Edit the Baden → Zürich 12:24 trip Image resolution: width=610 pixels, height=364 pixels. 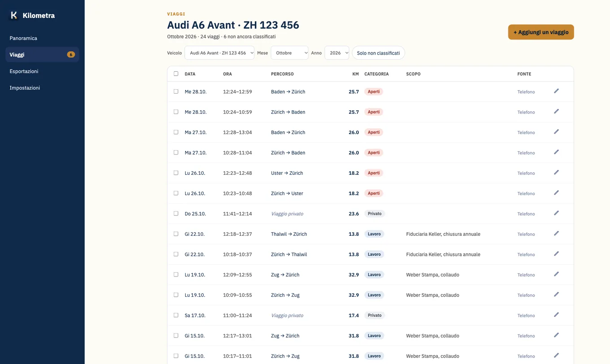pyautogui.click(x=556, y=91)
